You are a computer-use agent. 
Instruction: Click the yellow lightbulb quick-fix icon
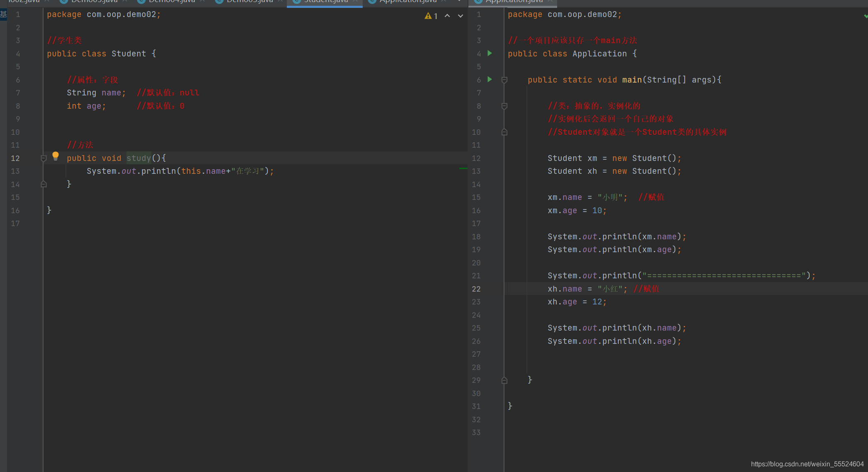56,156
